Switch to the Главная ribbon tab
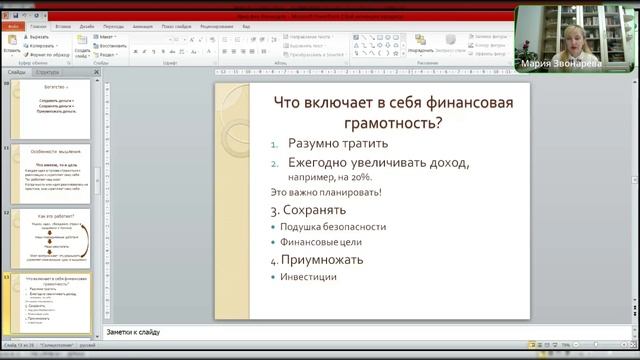The height and width of the screenshot is (360, 640). 38,27
